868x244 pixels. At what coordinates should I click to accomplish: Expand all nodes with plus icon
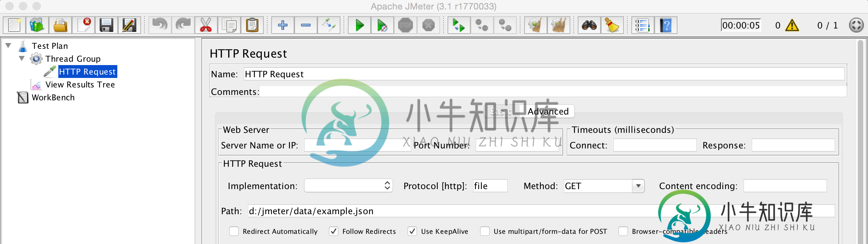[x=283, y=25]
